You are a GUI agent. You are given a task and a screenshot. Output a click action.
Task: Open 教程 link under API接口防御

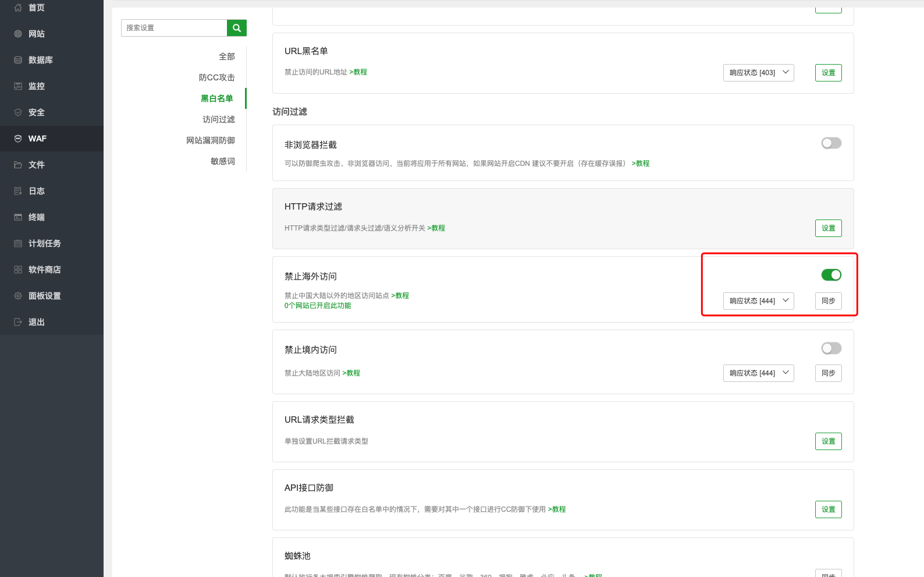click(557, 509)
